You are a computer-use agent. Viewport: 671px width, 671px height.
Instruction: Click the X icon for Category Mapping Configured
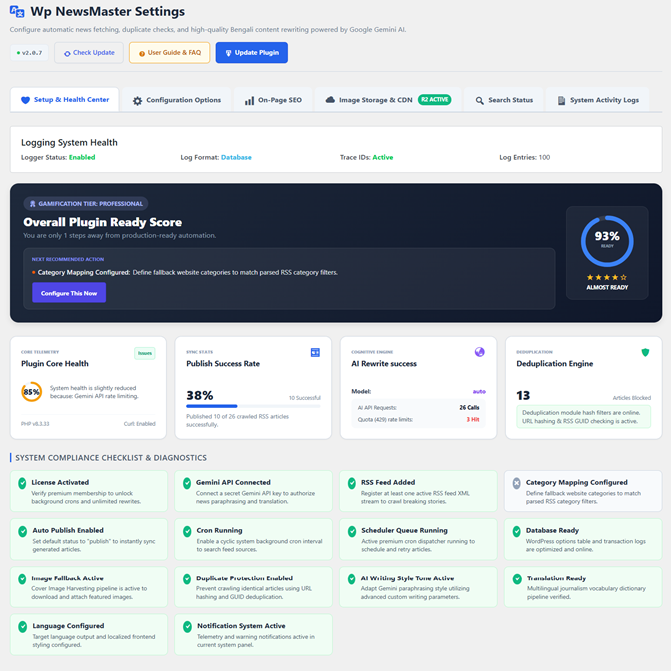(x=517, y=484)
